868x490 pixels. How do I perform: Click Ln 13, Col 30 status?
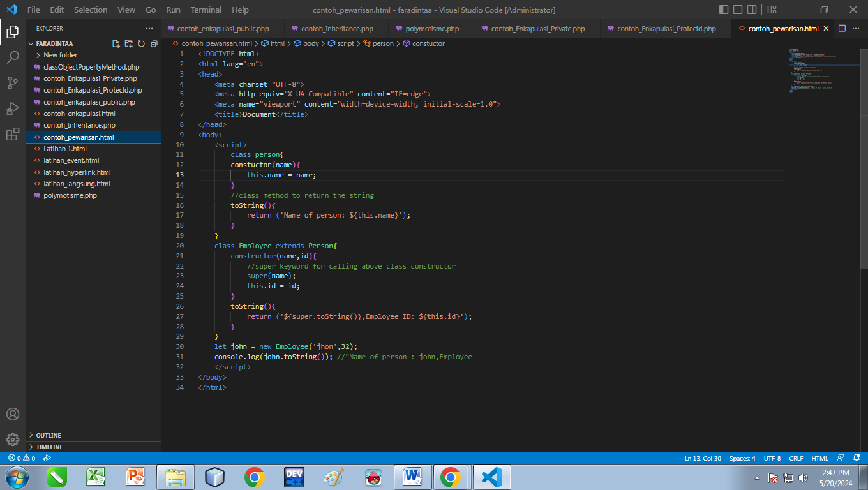tap(703, 458)
